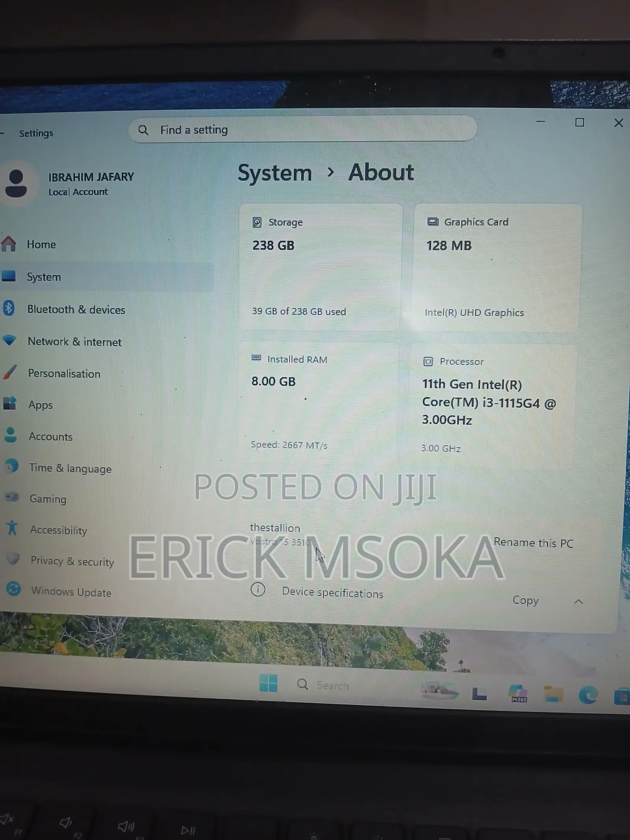Close the Settings window
This screenshot has height=840, width=630.
(619, 123)
